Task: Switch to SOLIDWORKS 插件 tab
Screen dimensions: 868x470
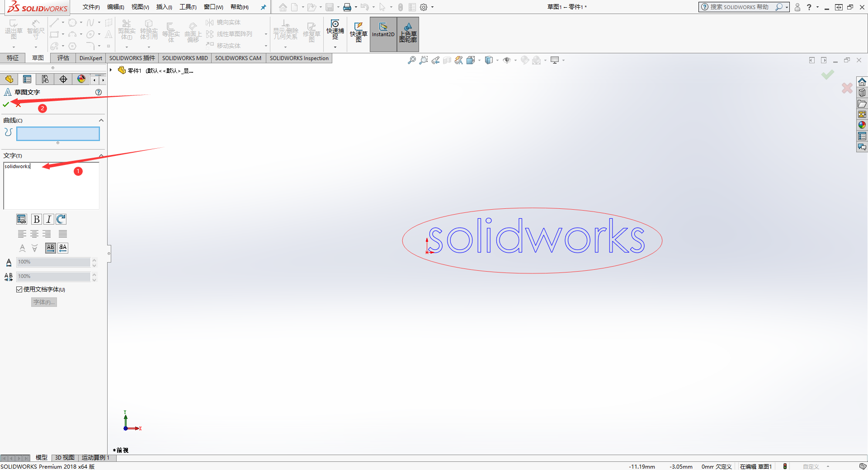Action: [x=132, y=58]
